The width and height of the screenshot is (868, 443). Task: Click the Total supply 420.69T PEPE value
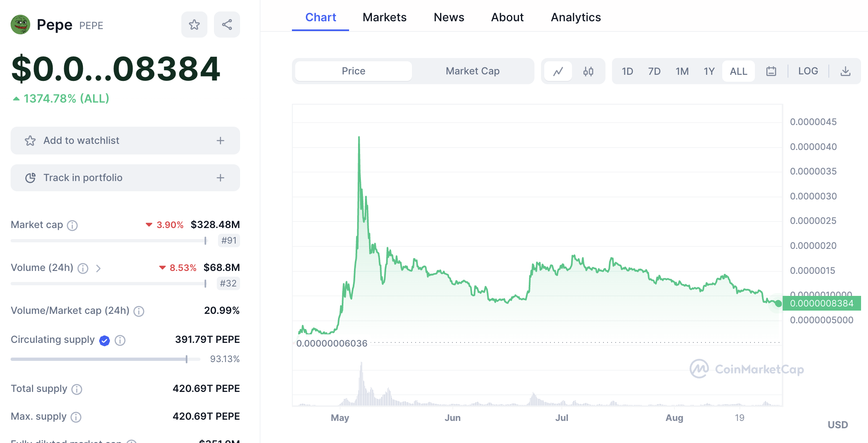(206, 389)
